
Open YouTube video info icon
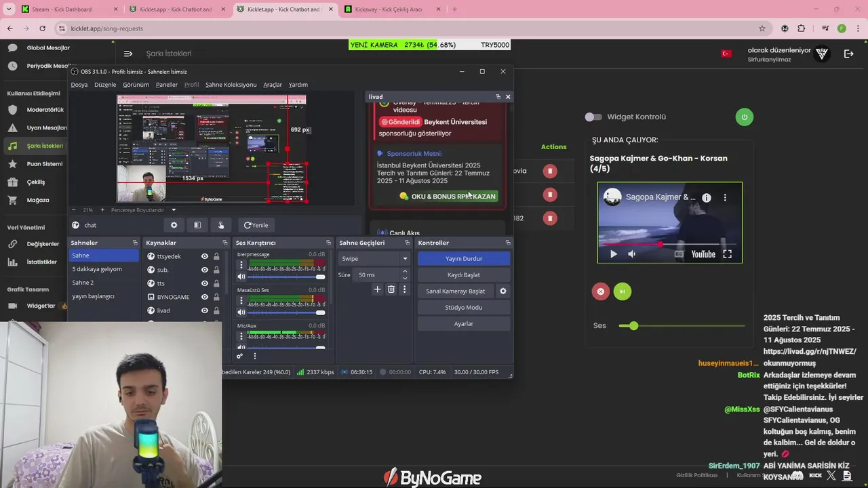[x=707, y=198]
